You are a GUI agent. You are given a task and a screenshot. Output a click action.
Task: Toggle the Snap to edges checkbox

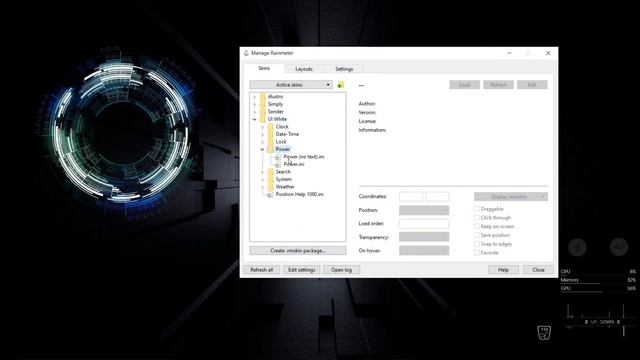477,244
